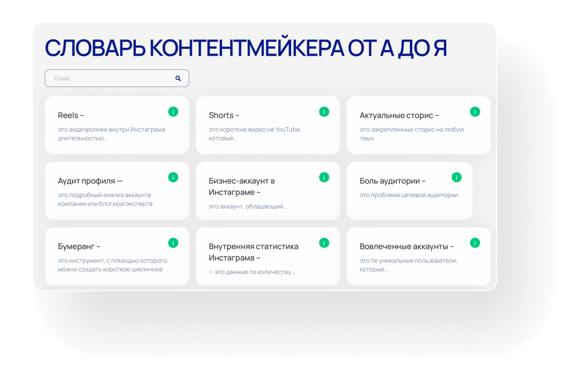
Task: Open the Бизнес-аккаунт в Инстаграме title
Action: click(242, 187)
